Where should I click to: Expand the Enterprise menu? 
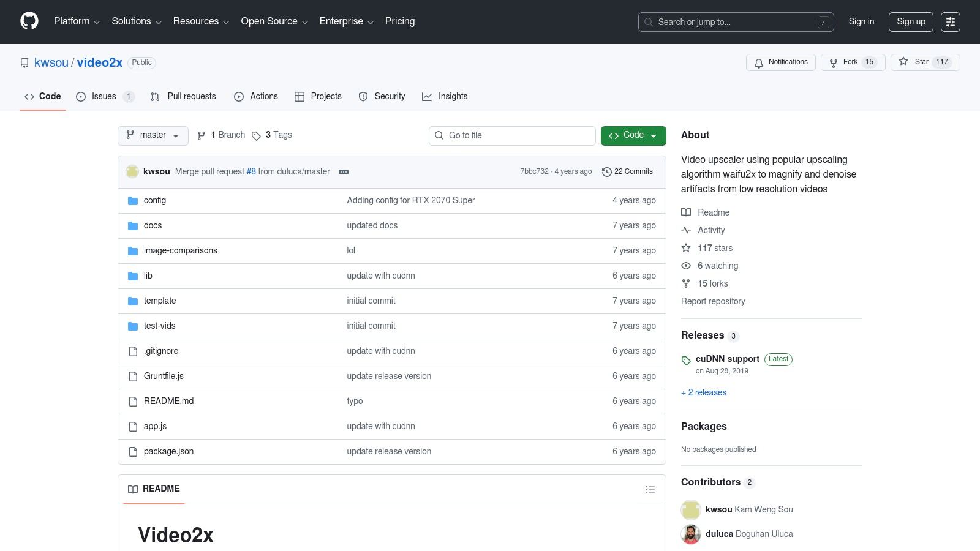click(x=347, y=21)
